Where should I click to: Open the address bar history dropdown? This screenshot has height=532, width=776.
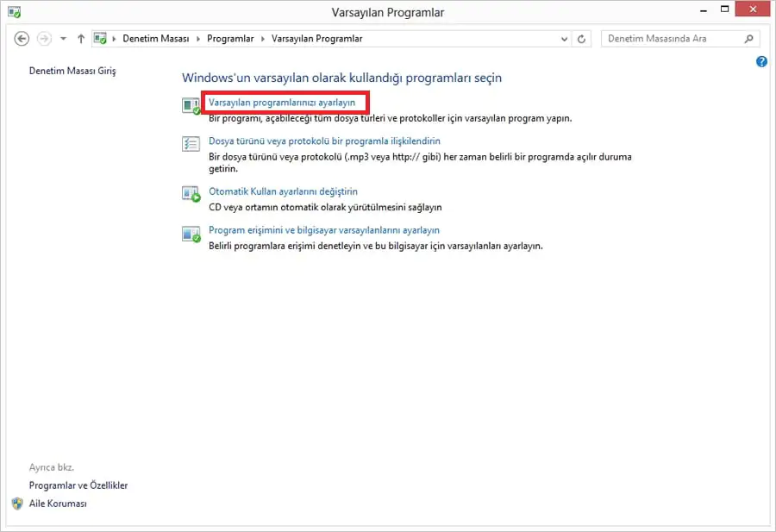(x=564, y=38)
